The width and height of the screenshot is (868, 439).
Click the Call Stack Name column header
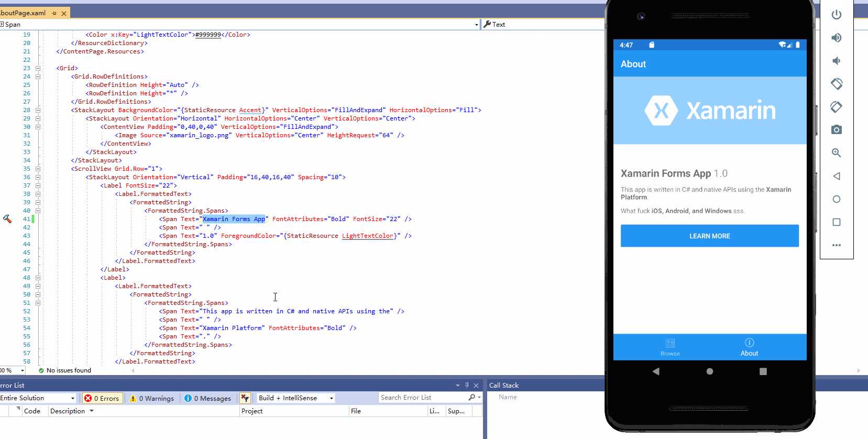click(508, 397)
